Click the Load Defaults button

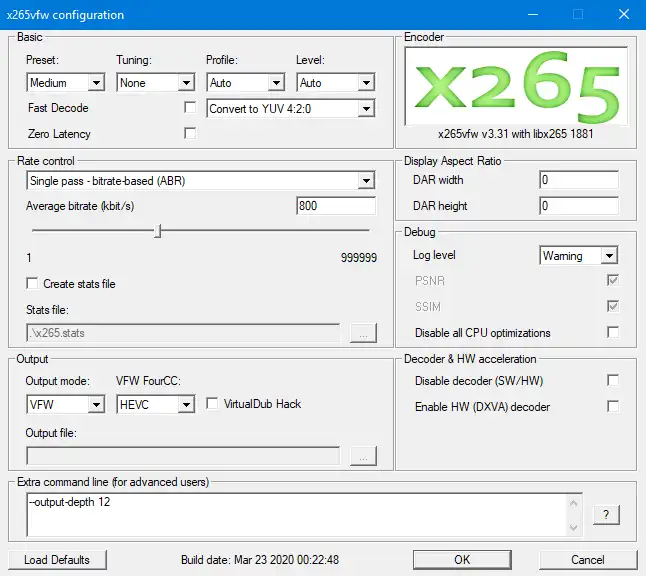coord(57,560)
